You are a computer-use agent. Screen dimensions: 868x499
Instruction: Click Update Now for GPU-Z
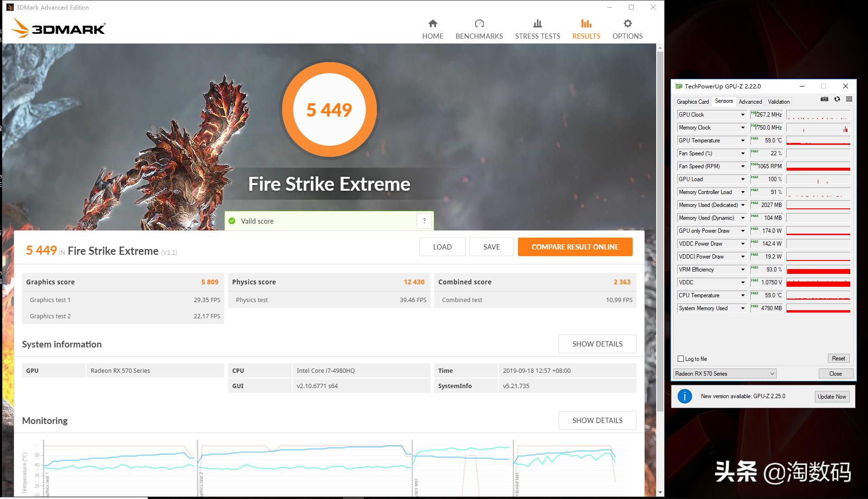832,396
